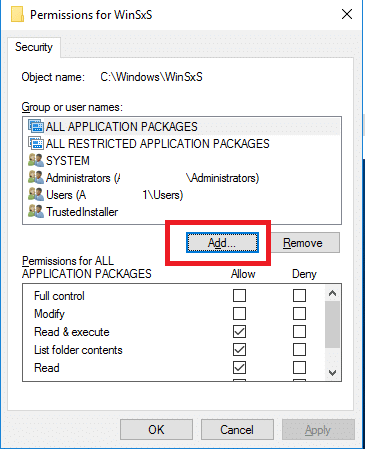Check Deny box for Modify
The image size is (371, 449).
(299, 314)
